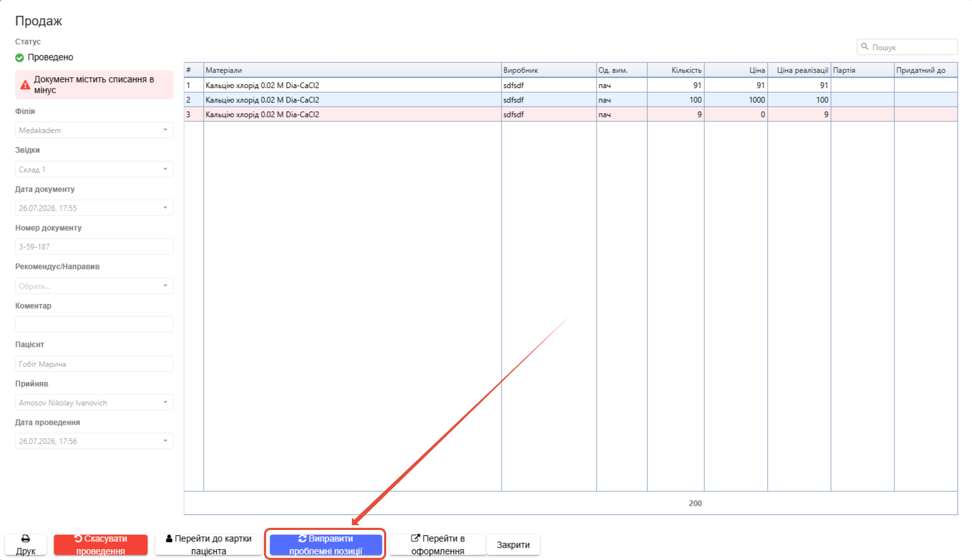972x560 pixels.
Task: Click the Проведено status text
Action: point(50,57)
